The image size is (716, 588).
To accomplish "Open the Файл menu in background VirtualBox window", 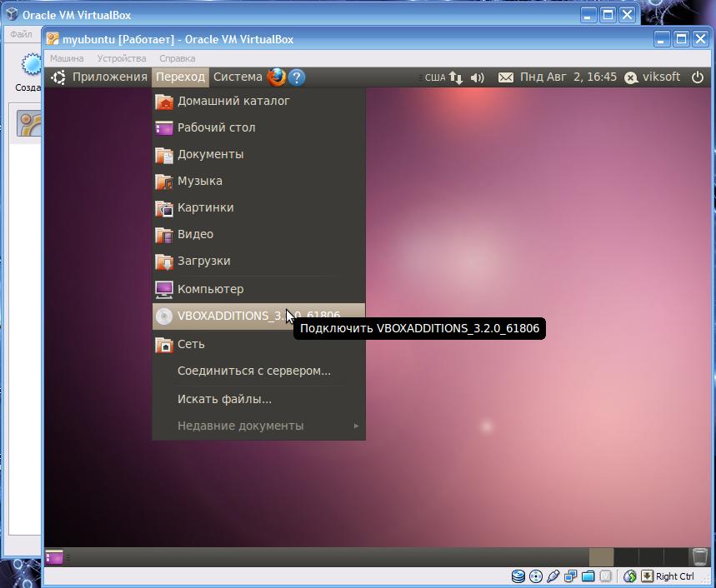I will (21, 34).
